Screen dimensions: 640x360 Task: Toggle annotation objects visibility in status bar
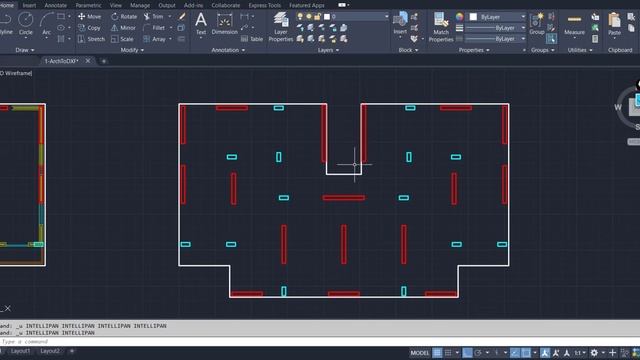click(x=545, y=353)
